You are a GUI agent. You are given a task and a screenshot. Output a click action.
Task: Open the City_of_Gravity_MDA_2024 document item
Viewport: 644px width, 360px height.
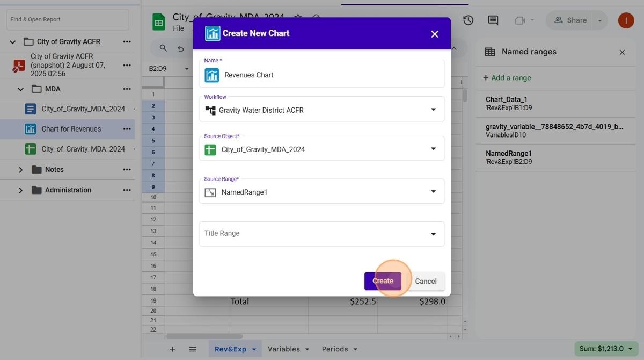point(83,109)
